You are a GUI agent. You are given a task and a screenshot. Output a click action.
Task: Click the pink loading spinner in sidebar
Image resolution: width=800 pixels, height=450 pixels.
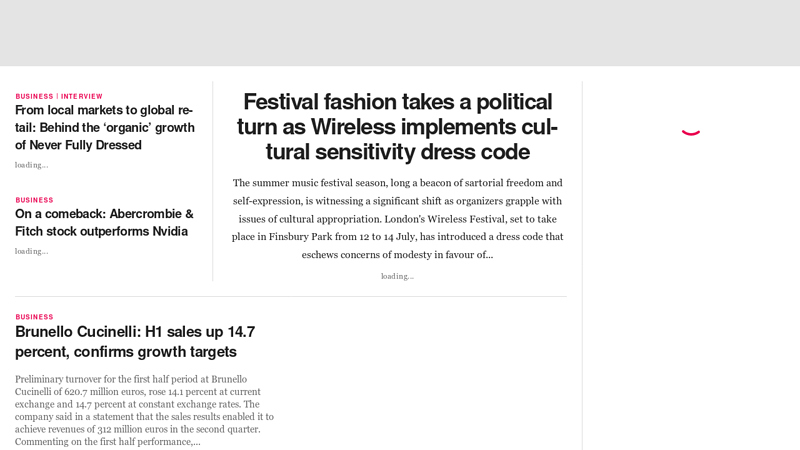coord(691,133)
